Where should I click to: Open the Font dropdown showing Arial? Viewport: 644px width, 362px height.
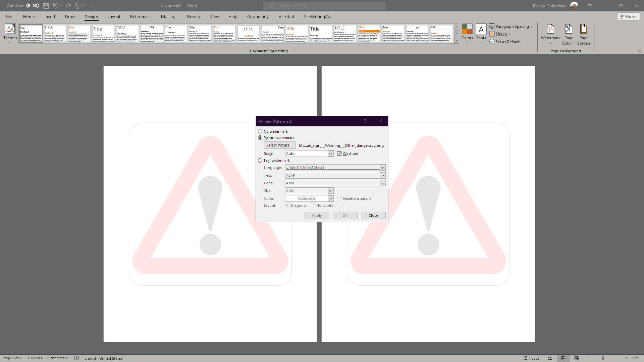pos(383,183)
